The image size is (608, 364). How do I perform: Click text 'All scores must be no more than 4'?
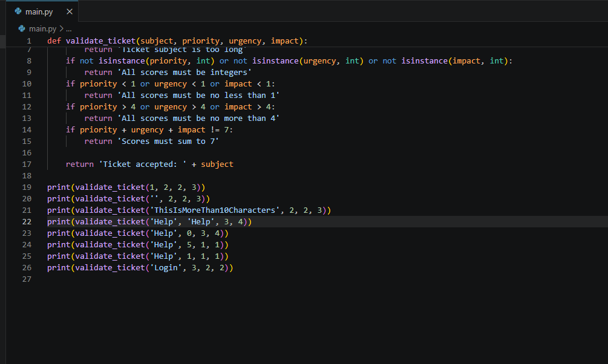pos(198,119)
